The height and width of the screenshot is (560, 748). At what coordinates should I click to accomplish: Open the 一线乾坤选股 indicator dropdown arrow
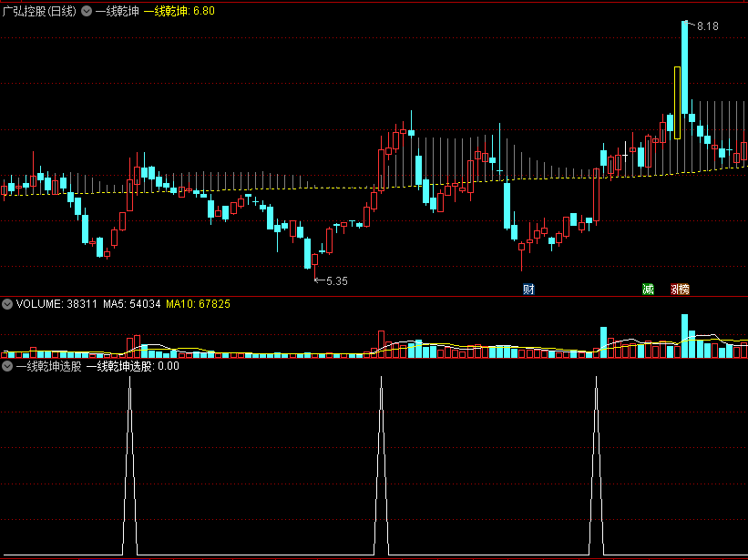(x=7, y=366)
